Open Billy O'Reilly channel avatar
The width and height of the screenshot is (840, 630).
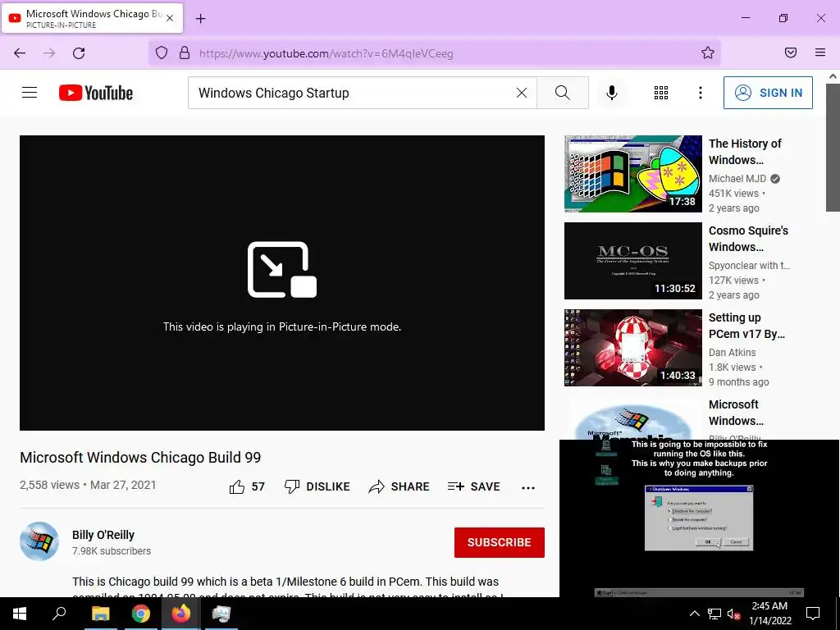pyautogui.click(x=39, y=541)
